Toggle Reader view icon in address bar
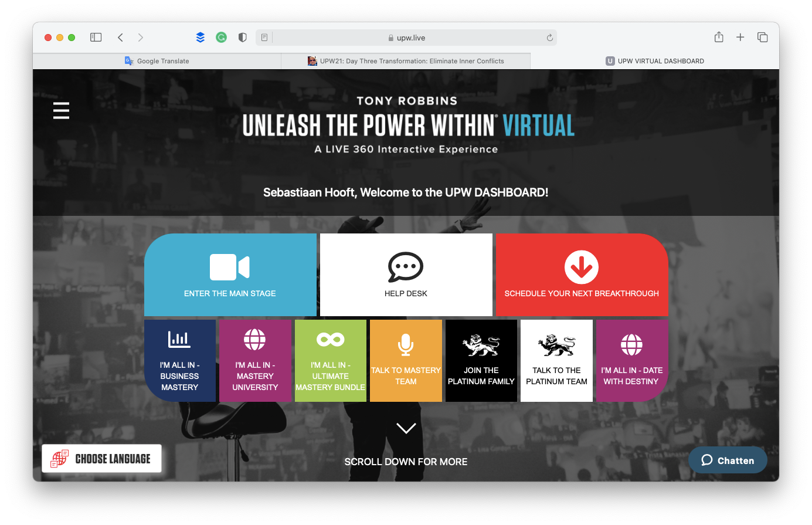 (x=264, y=38)
